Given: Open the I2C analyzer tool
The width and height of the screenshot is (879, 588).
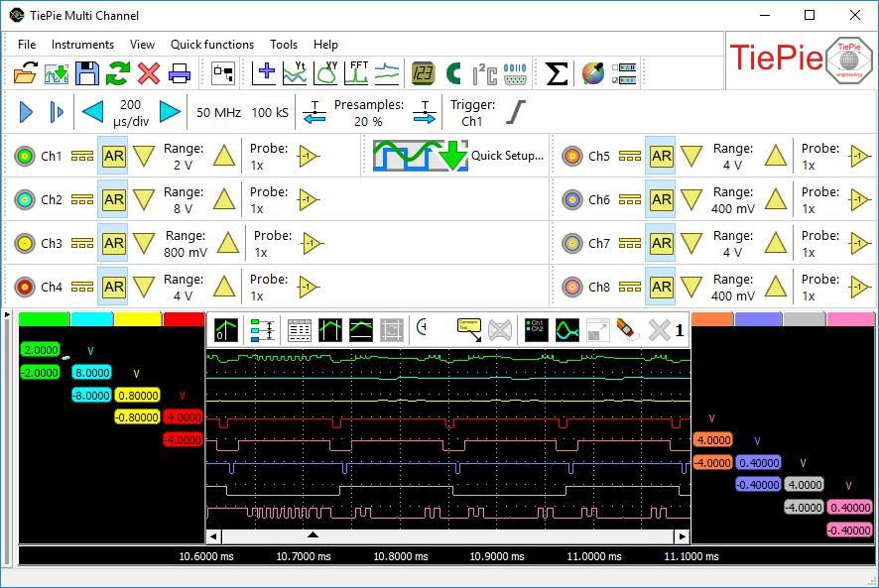Looking at the screenshot, I should [x=484, y=73].
